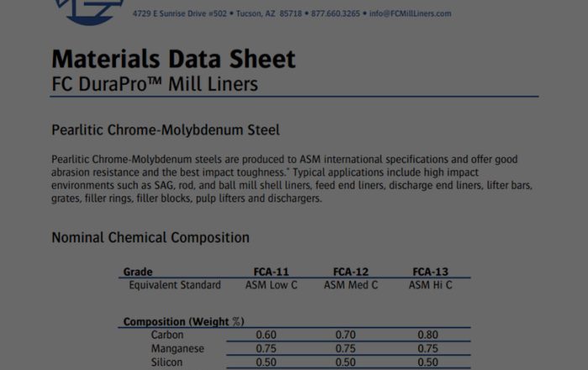Click the Equivalent Standard row label
Screen dimensions: 588x370
(x=175, y=285)
